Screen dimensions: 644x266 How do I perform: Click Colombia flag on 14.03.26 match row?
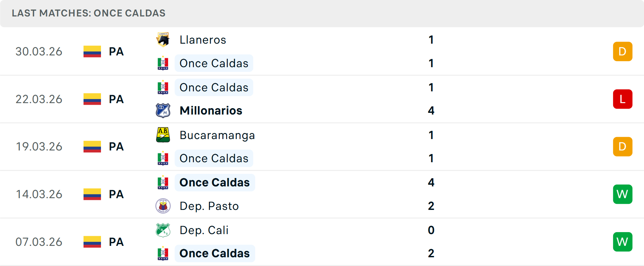tap(92, 194)
